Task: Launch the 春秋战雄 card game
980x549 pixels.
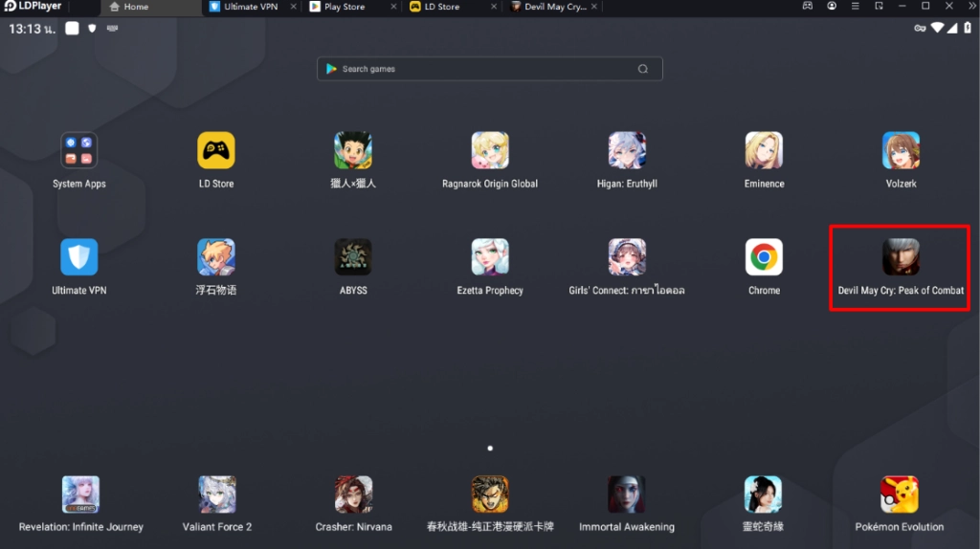Action: (490, 494)
